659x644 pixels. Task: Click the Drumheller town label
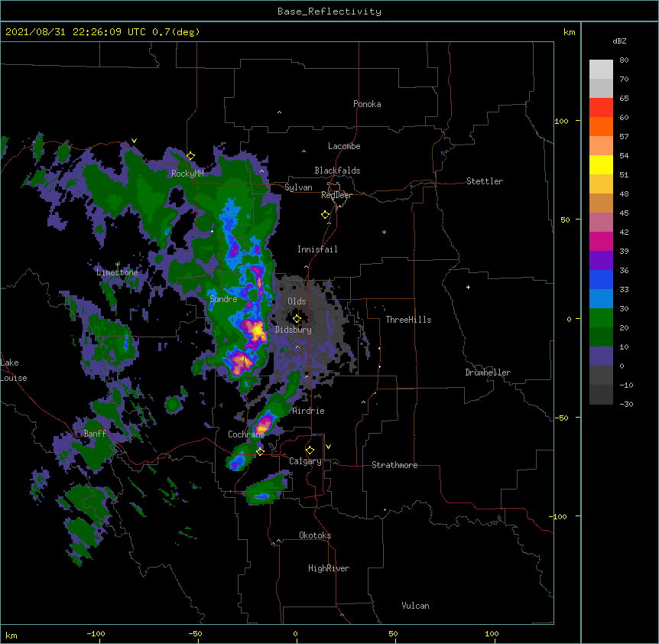coord(488,372)
